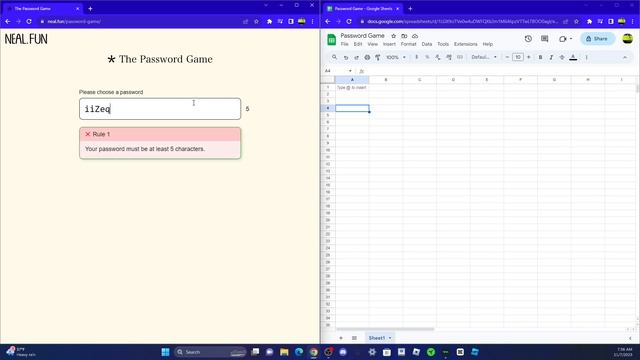The width and height of the screenshot is (640, 360).
Task: Open the Sheets search menus icon
Action: (335, 57)
